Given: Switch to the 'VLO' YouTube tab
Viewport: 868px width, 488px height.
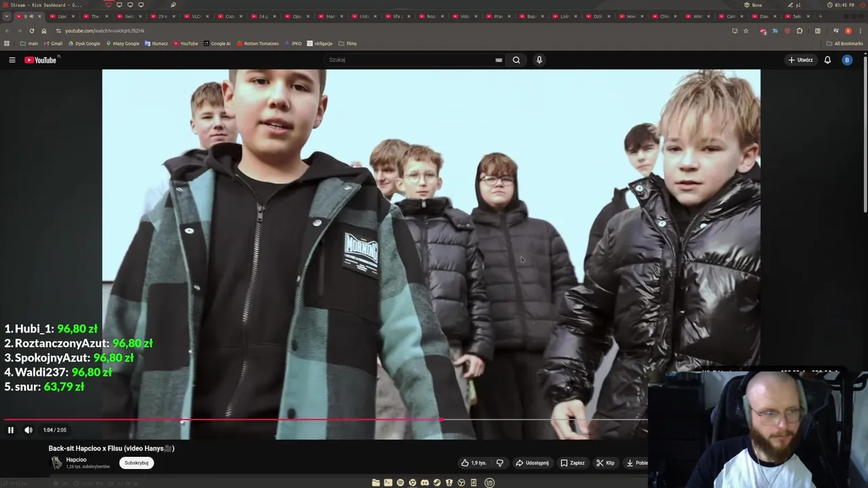Looking at the screenshot, I should click(x=196, y=16).
